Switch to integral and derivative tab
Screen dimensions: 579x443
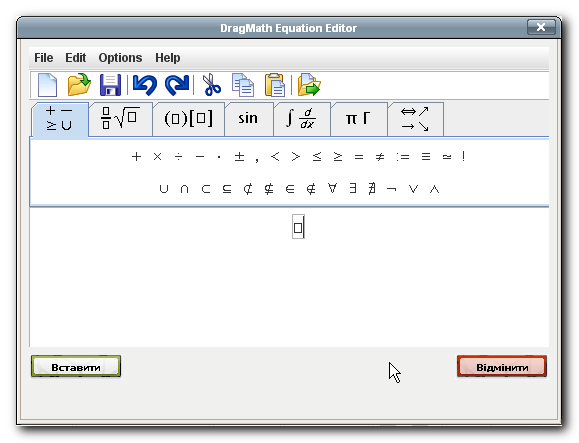coord(302,119)
